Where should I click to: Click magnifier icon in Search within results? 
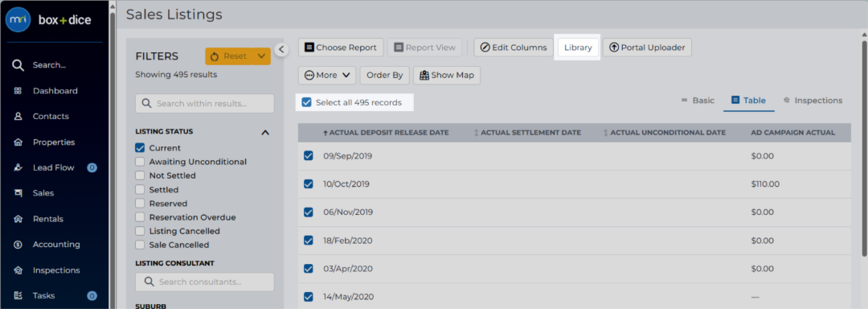(147, 104)
